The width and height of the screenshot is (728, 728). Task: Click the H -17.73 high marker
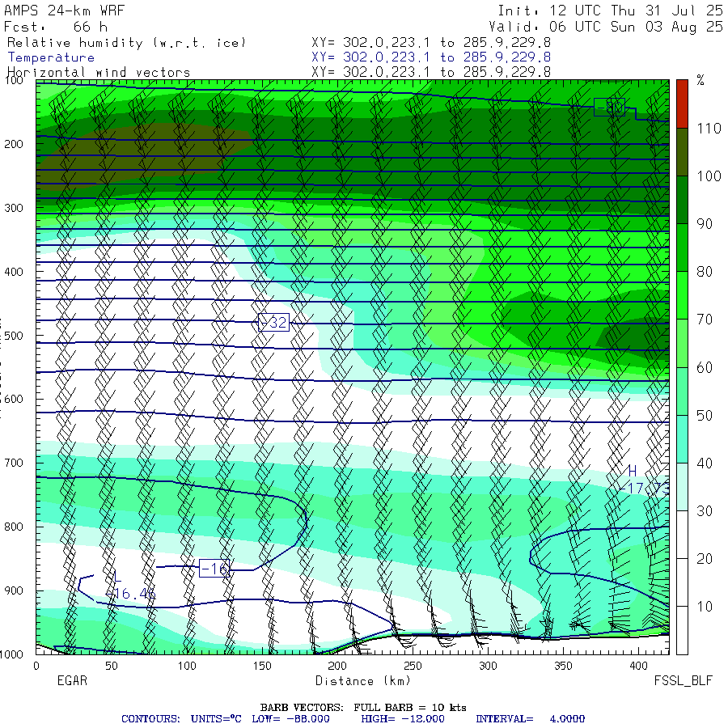tap(645, 480)
